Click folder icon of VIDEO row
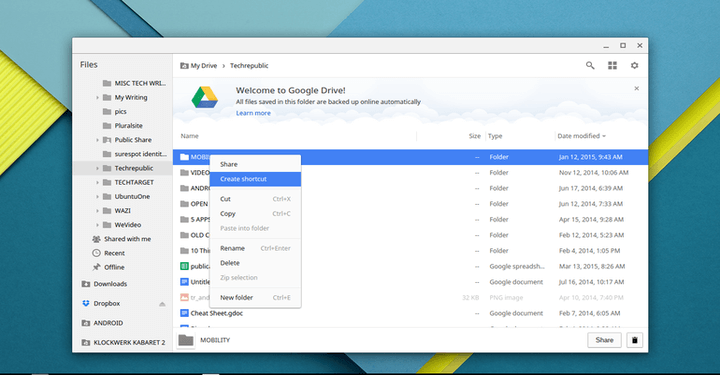 (184, 173)
